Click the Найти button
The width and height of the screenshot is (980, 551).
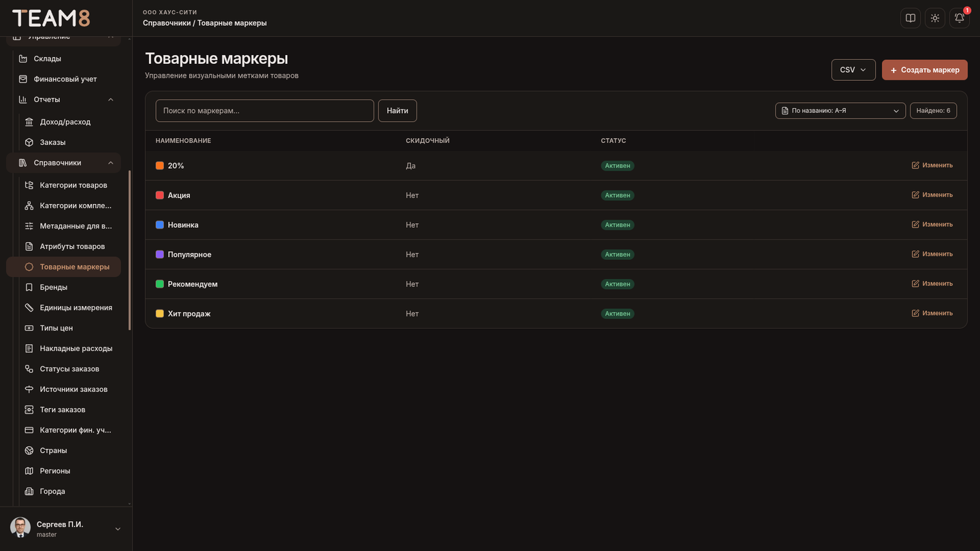[x=397, y=110]
